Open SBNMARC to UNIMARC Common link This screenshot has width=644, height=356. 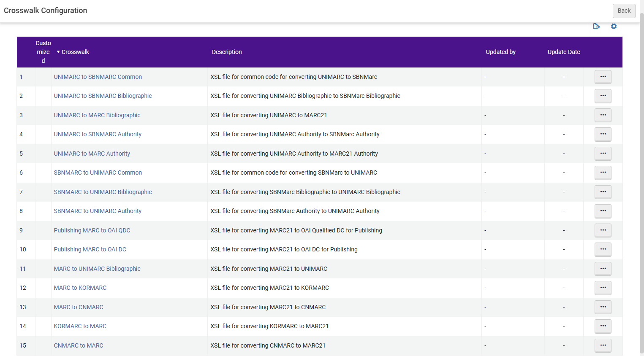pyautogui.click(x=98, y=173)
